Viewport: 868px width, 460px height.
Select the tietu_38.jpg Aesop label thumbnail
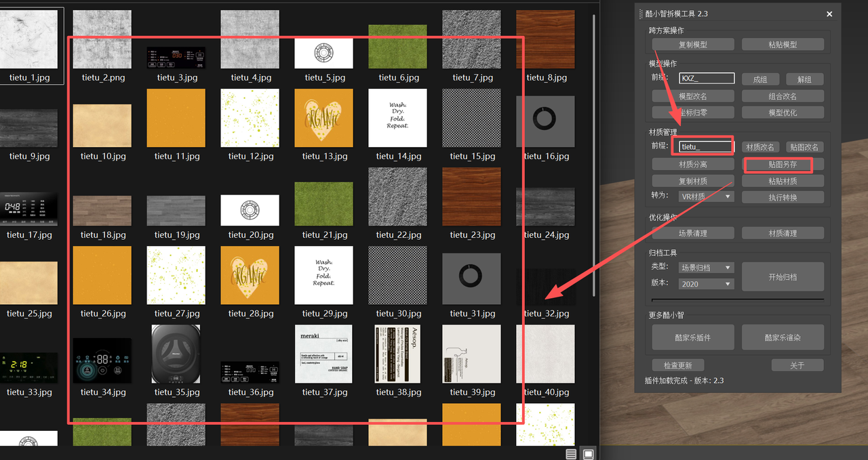point(397,354)
